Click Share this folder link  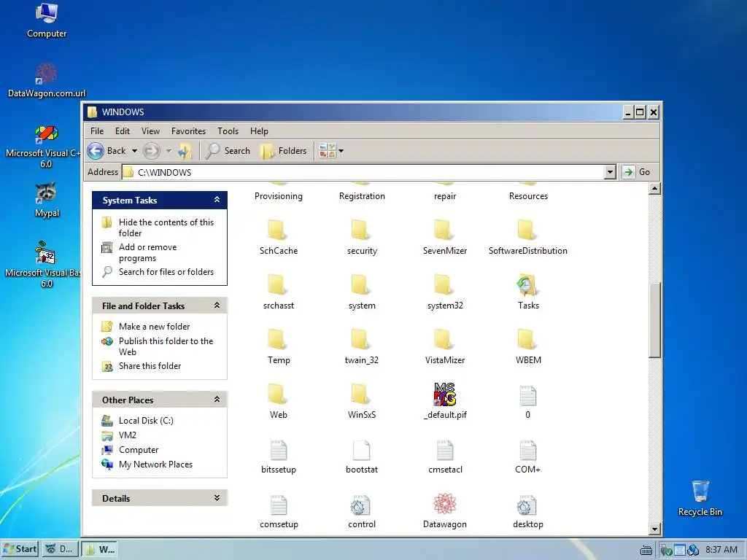(x=150, y=366)
